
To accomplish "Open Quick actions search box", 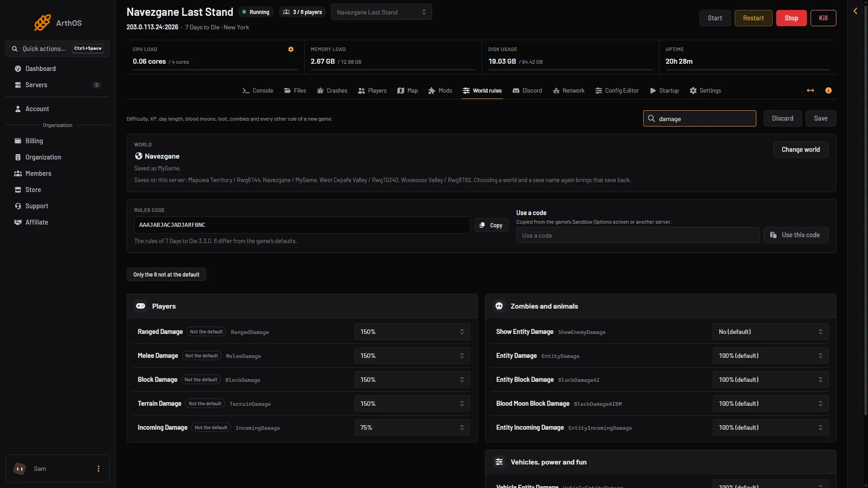I will [x=57, y=49].
